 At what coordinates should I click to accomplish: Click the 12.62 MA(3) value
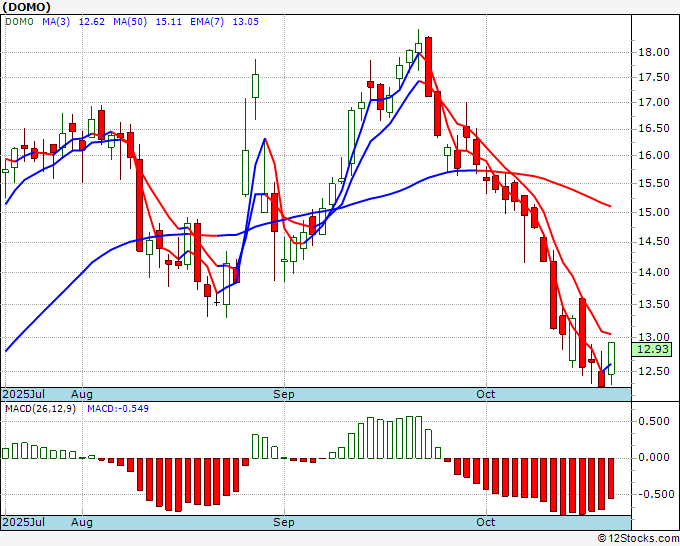[92, 21]
